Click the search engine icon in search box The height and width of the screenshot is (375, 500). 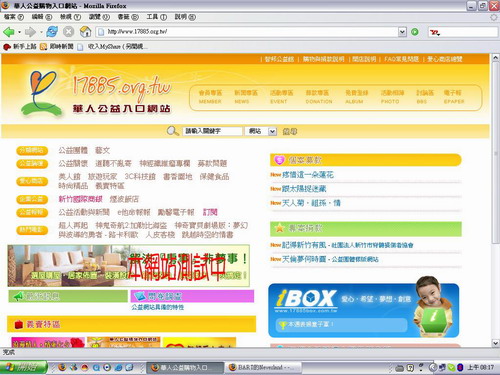[x=435, y=32]
